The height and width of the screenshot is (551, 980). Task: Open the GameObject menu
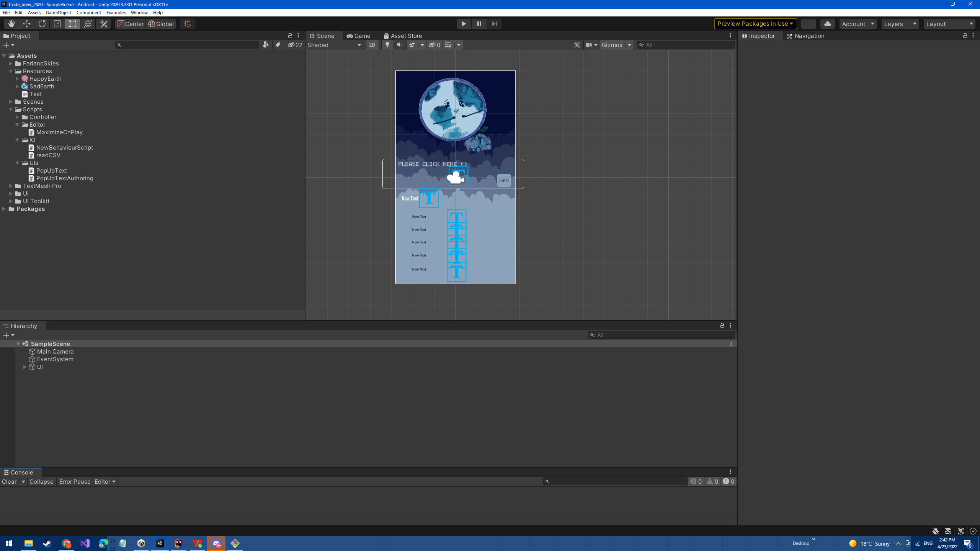(x=58, y=13)
